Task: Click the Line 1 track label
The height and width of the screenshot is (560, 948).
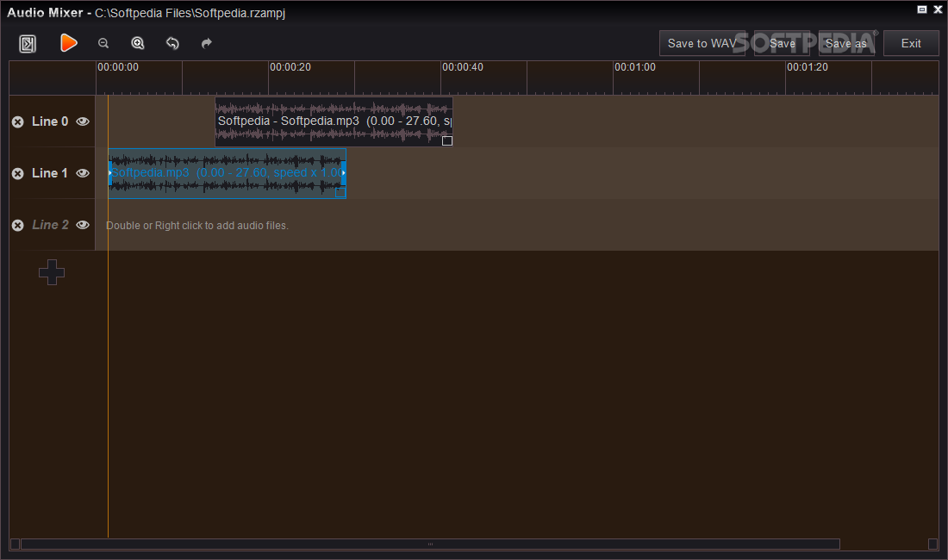Action: click(x=50, y=173)
